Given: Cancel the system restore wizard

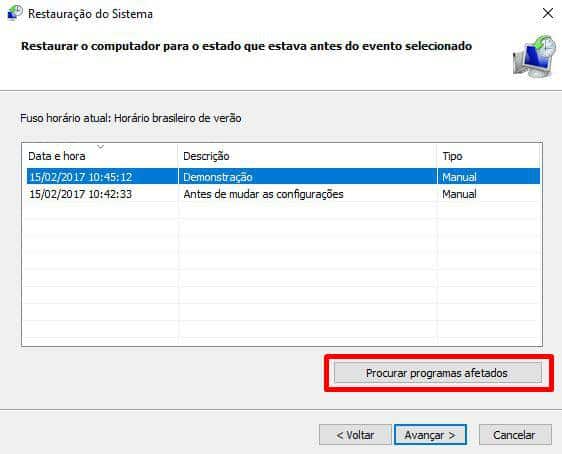Looking at the screenshot, I should (x=515, y=435).
